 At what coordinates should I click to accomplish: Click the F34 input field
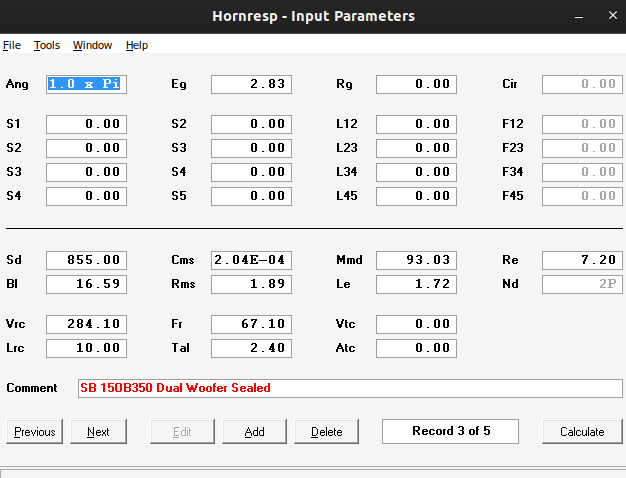point(582,172)
